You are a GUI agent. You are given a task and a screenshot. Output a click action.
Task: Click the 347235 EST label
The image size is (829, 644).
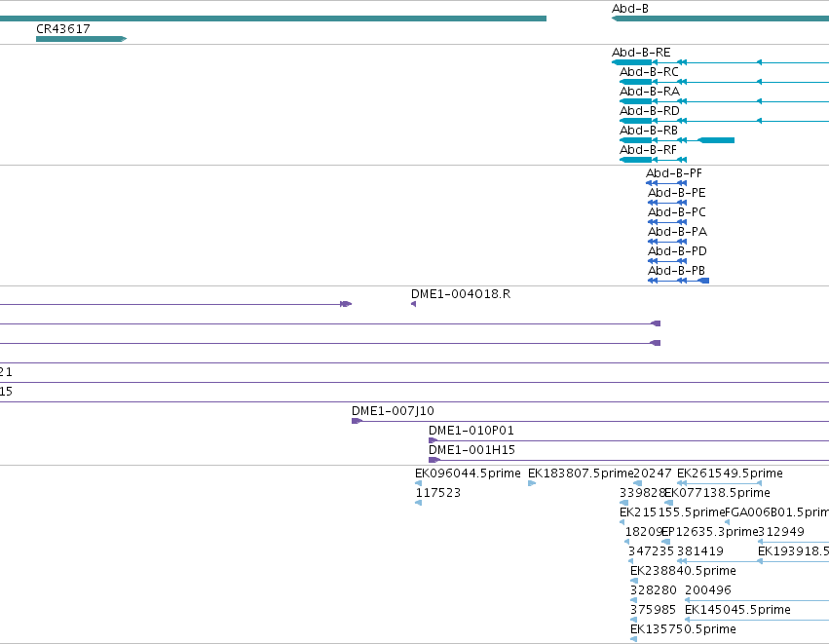pyautogui.click(x=651, y=552)
